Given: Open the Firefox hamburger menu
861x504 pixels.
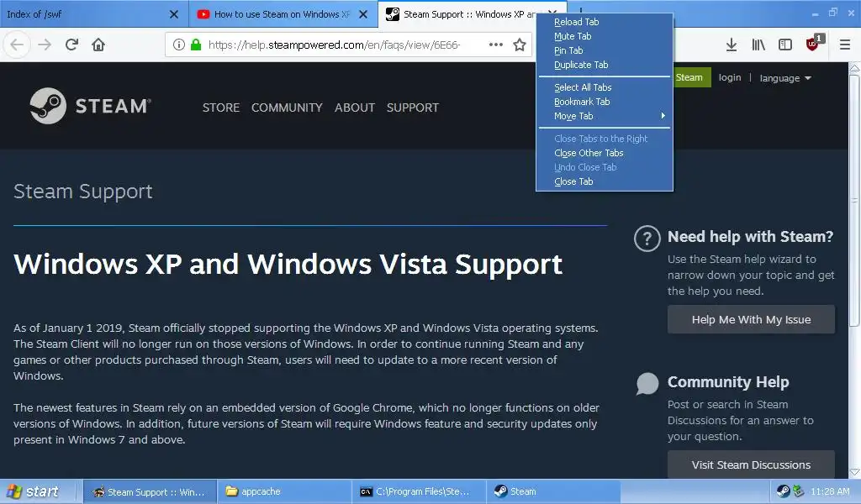Looking at the screenshot, I should (x=845, y=45).
